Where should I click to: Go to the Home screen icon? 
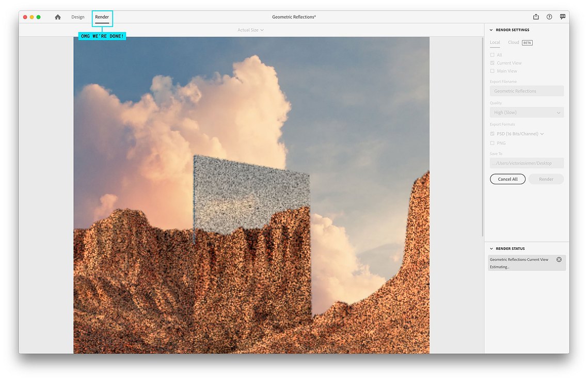pos(58,17)
